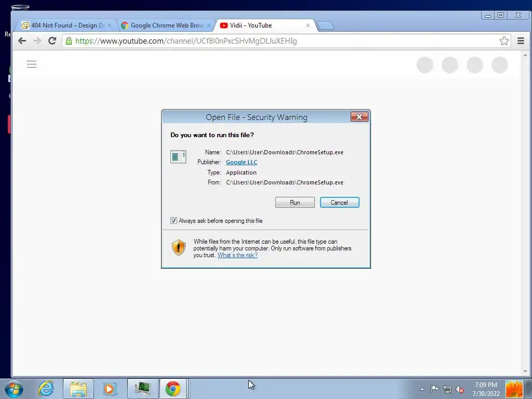Show hidden system tray icons

[422, 390]
